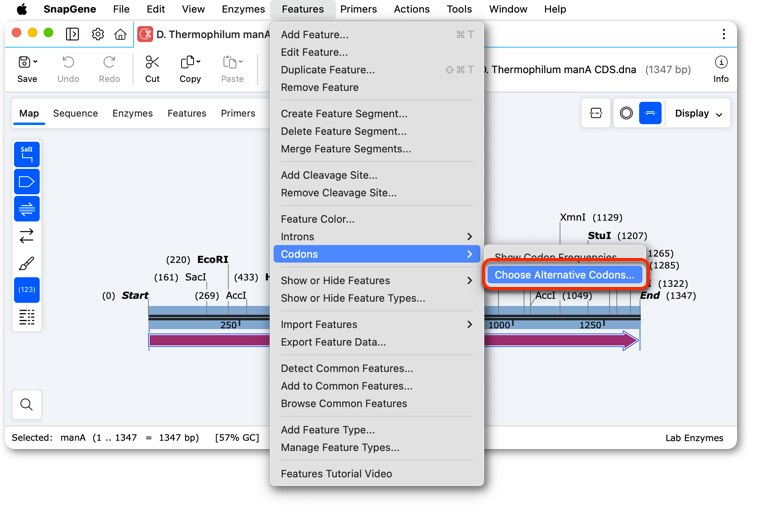Click the lines layout icon
Screen dimensions: 762x519
[27, 317]
